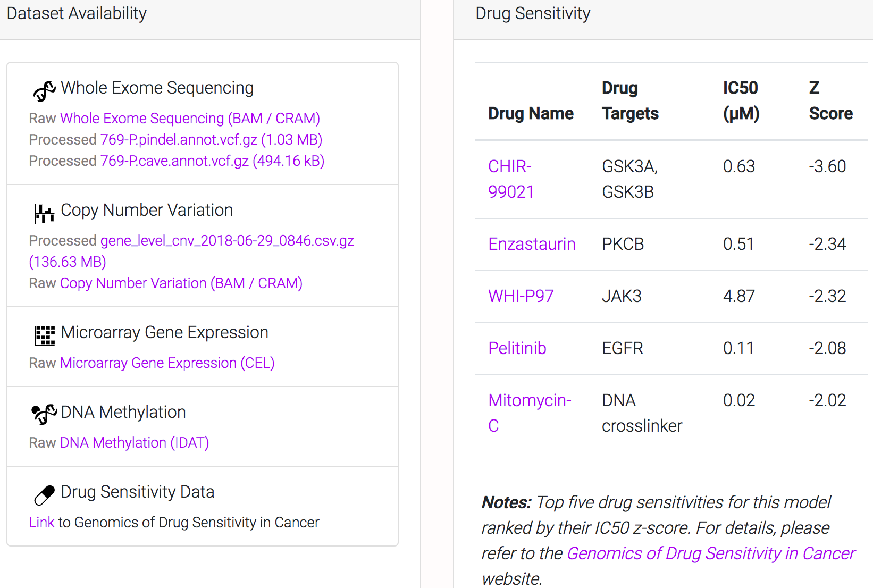Download 769-P.cave.annot.vcf.gz processed file

tap(212, 161)
